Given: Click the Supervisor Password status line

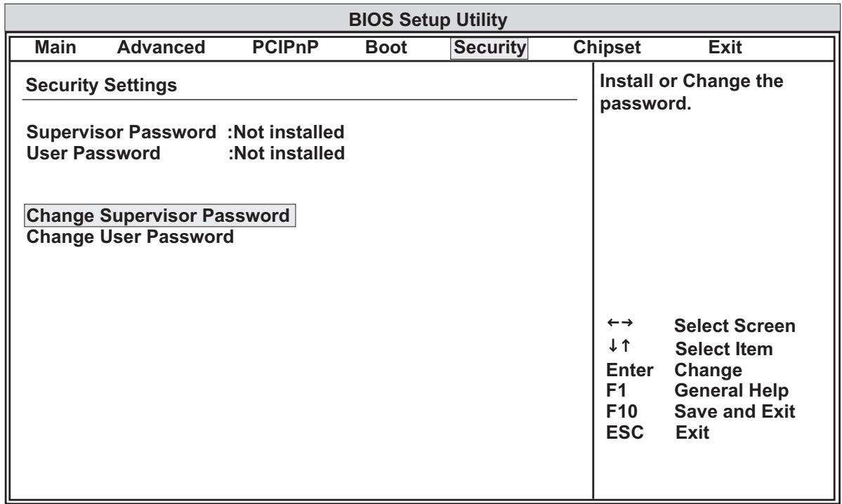Looking at the screenshot, I should point(185,132).
